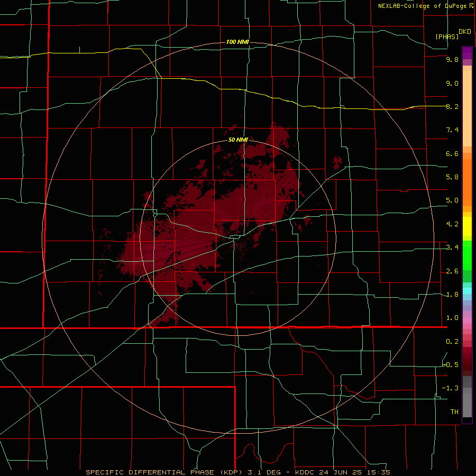Click the bright yellow swatch near 4.2
Screen dimensions: 476x476
(467, 226)
